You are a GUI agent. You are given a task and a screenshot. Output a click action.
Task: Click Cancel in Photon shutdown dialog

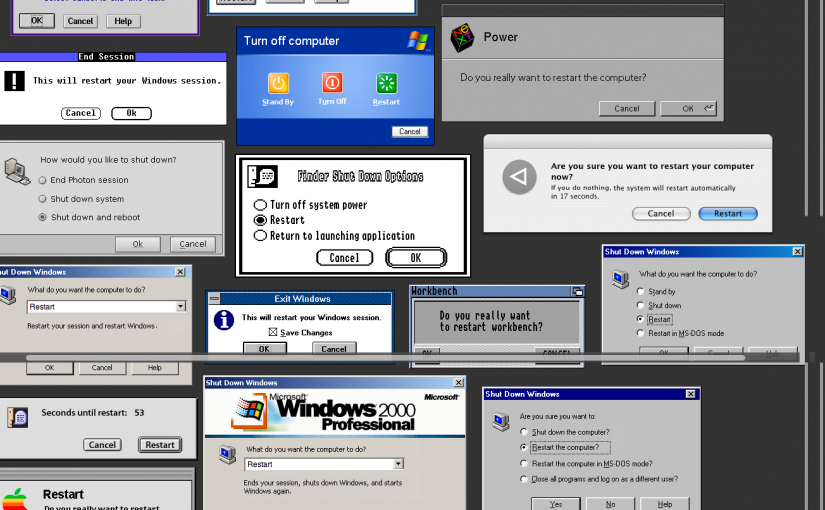click(193, 244)
